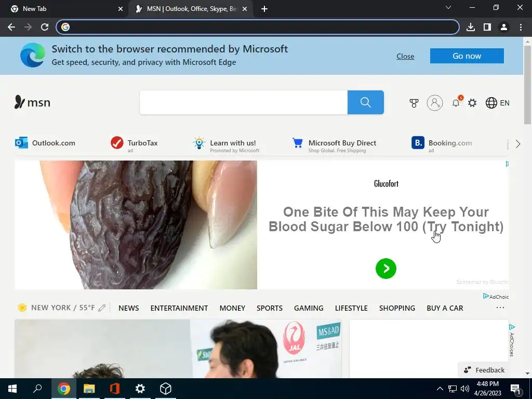Click the Go now button
This screenshot has width=532, height=399.
click(x=467, y=56)
